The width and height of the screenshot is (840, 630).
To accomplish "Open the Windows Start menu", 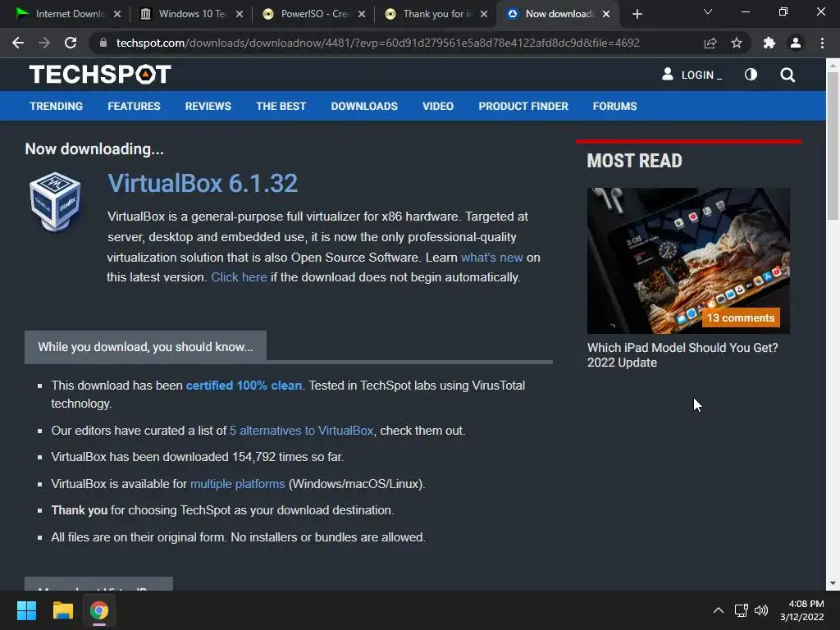I will click(x=26, y=610).
